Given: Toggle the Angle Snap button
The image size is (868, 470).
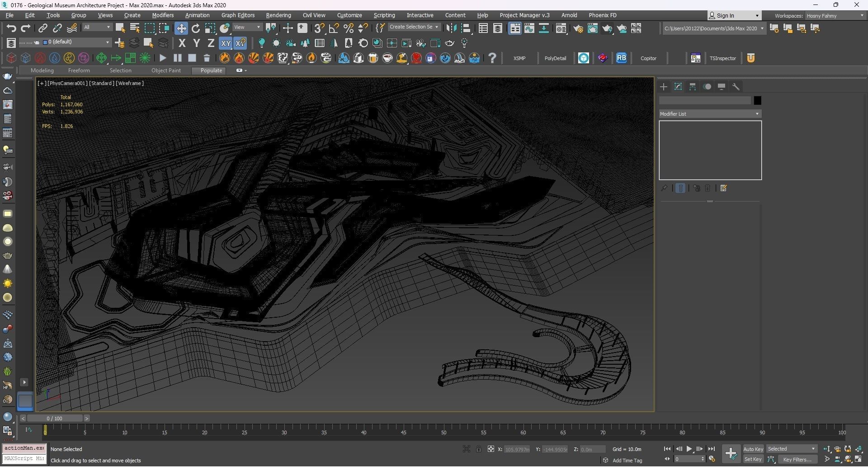Looking at the screenshot, I should 334,28.
